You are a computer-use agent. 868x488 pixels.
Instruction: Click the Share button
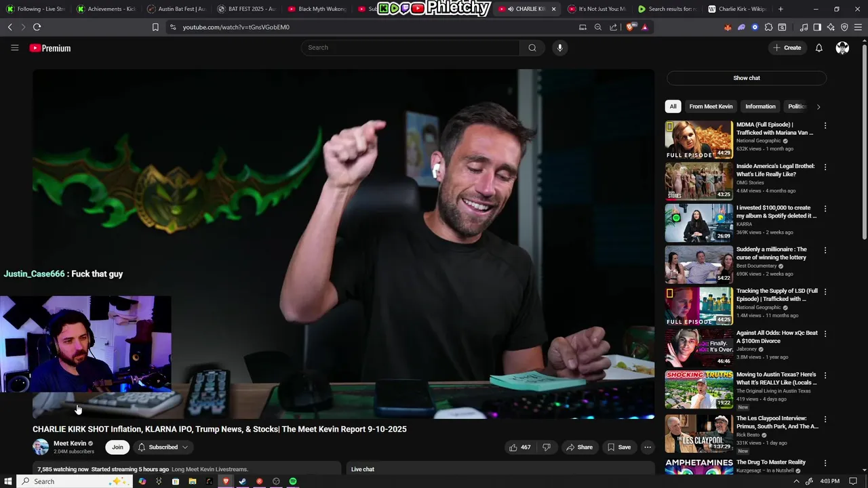(x=579, y=447)
